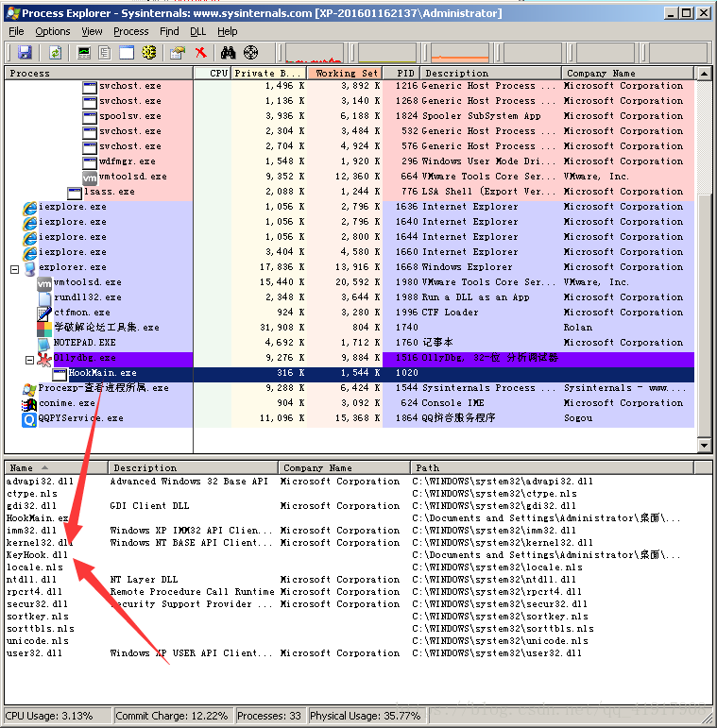Sort by Private Bytes column header
This screenshot has height=728, width=717.
(x=268, y=74)
